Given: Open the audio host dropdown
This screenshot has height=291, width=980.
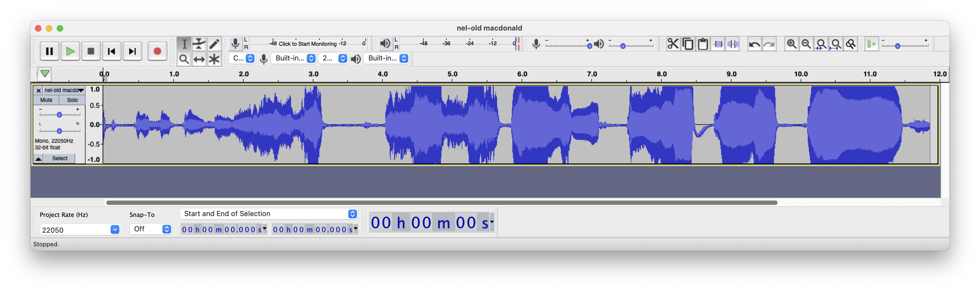Looking at the screenshot, I should click(x=242, y=58).
